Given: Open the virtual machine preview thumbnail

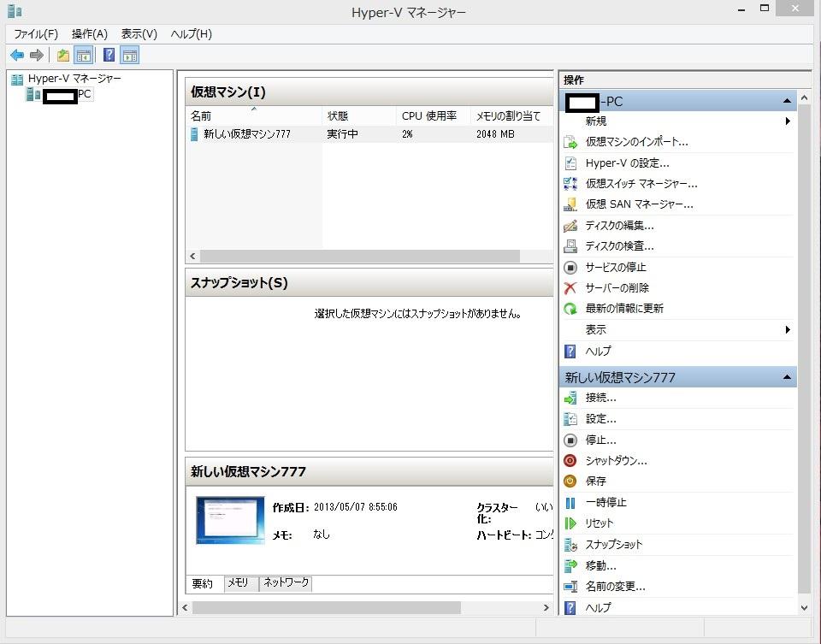Looking at the screenshot, I should point(230,521).
